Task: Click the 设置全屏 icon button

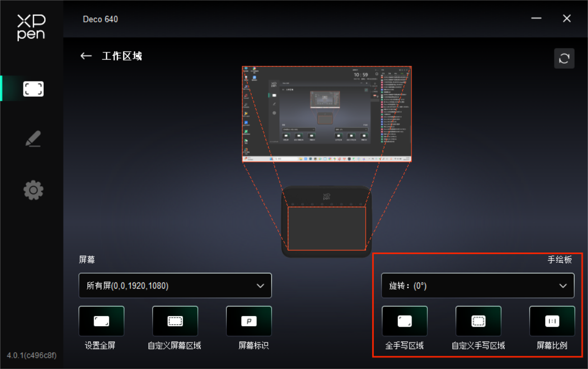Action: point(101,321)
